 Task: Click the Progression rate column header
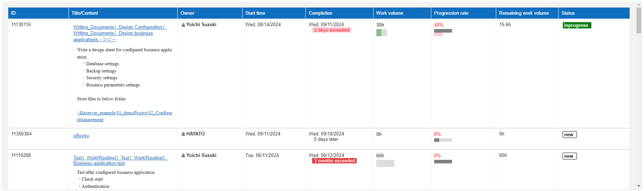(x=464, y=13)
